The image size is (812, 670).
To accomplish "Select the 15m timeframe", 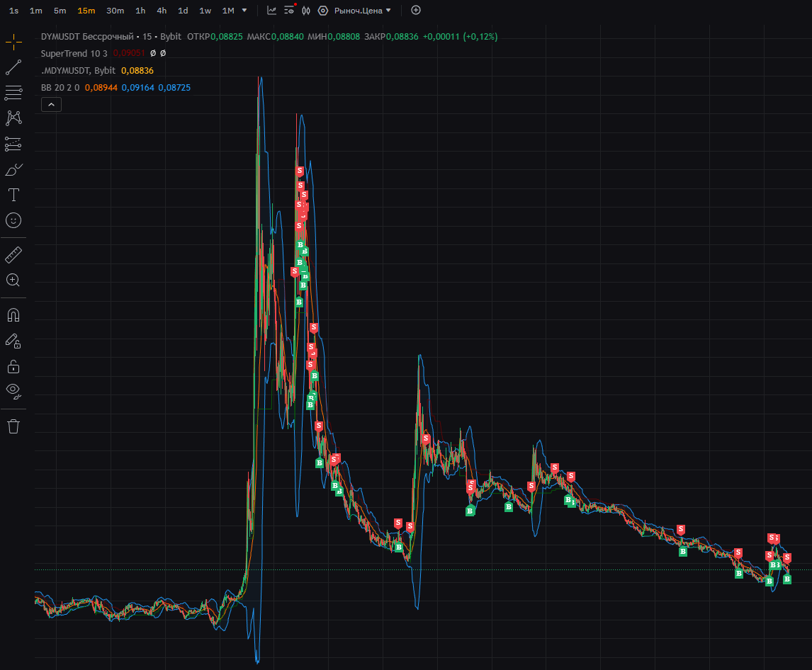I will 86,11.
